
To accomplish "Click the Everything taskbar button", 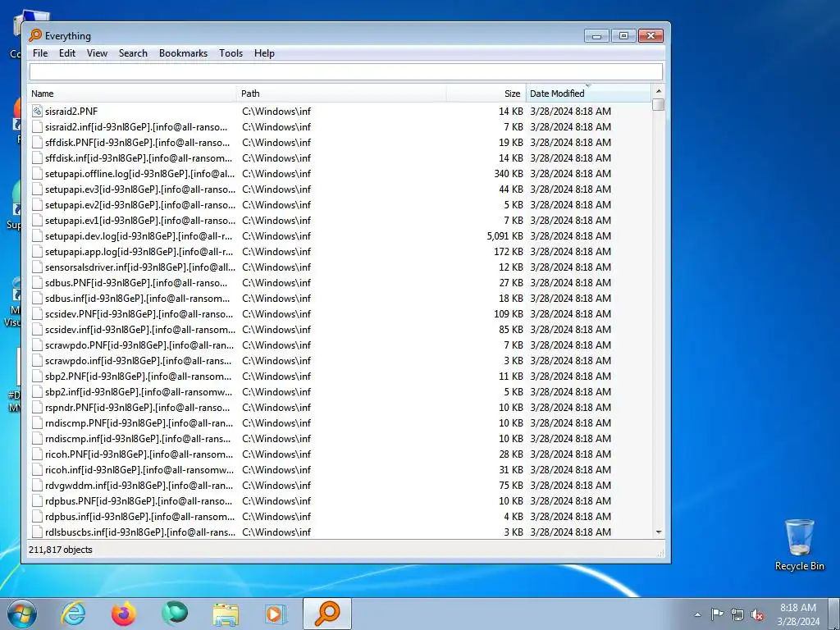I will tap(326, 614).
